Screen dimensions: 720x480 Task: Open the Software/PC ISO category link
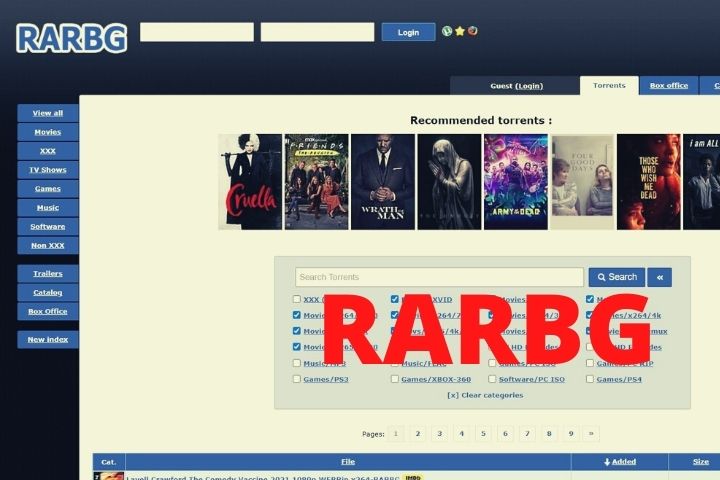click(x=532, y=379)
